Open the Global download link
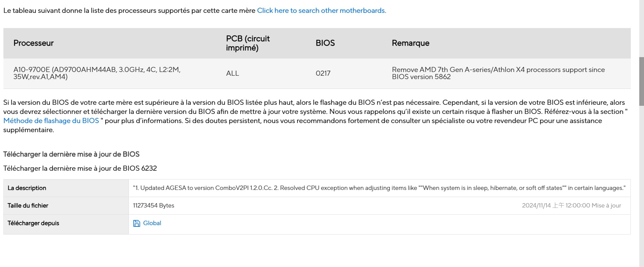 tap(152, 223)
